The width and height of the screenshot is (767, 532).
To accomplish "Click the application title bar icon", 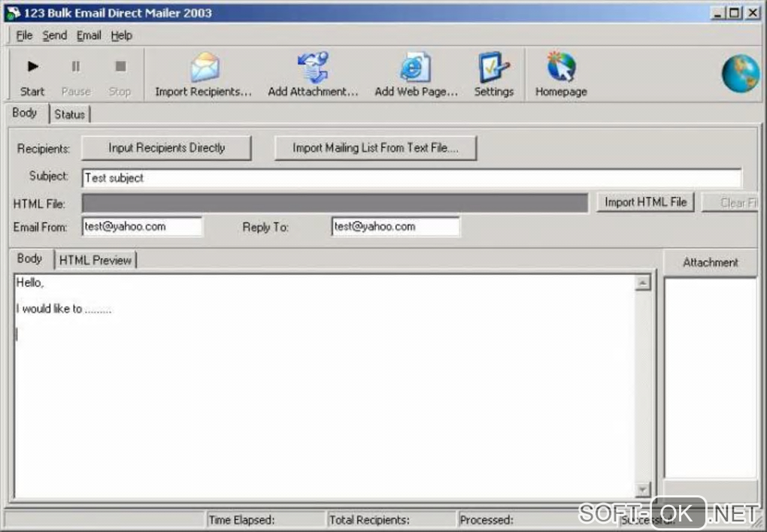I will (13, 14).
